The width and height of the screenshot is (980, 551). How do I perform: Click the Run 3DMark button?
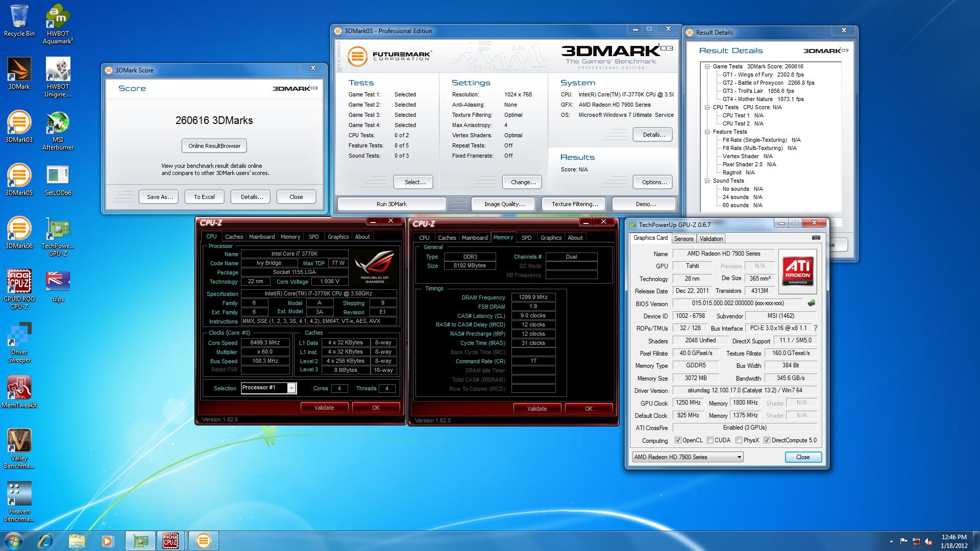(391, 204)
